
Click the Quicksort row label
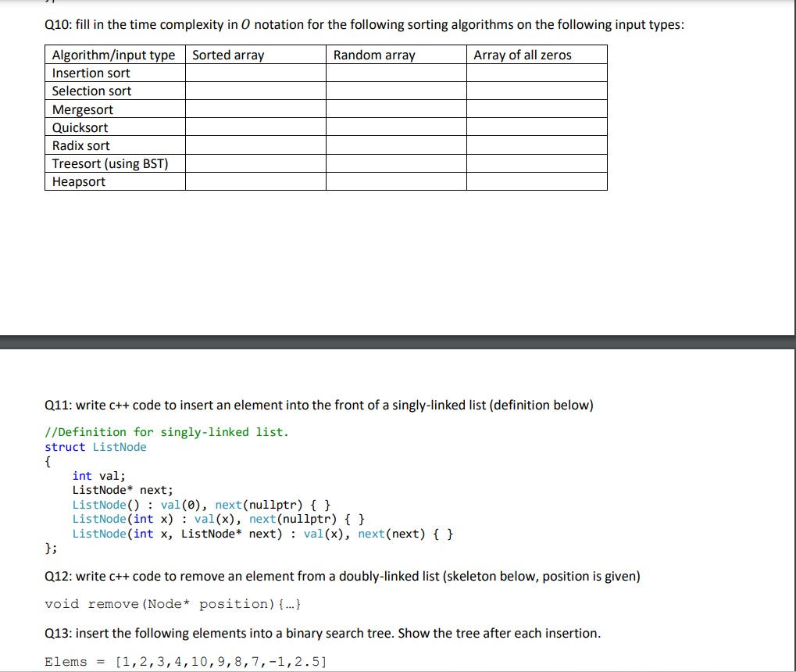[80, 127]
